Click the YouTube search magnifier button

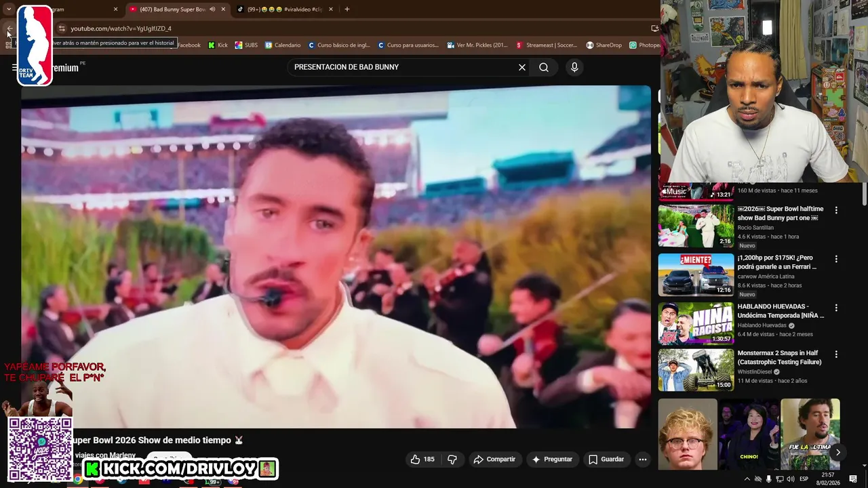[544, 67]
